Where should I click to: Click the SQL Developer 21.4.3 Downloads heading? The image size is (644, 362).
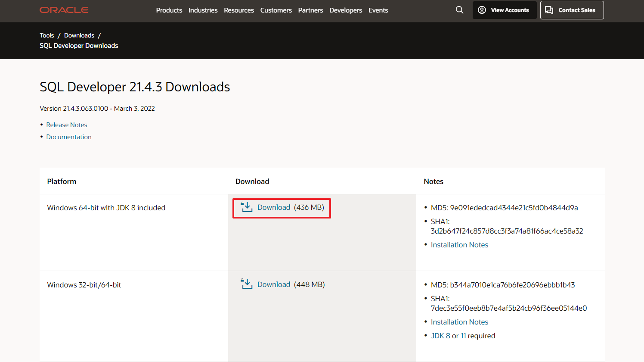click(135, 87)
